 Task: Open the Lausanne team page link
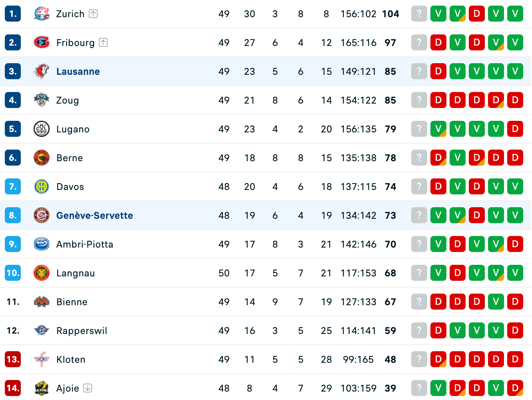coord(78,72)
